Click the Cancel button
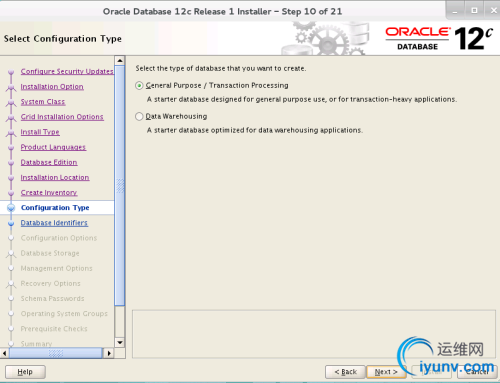 tap(477, 372)
